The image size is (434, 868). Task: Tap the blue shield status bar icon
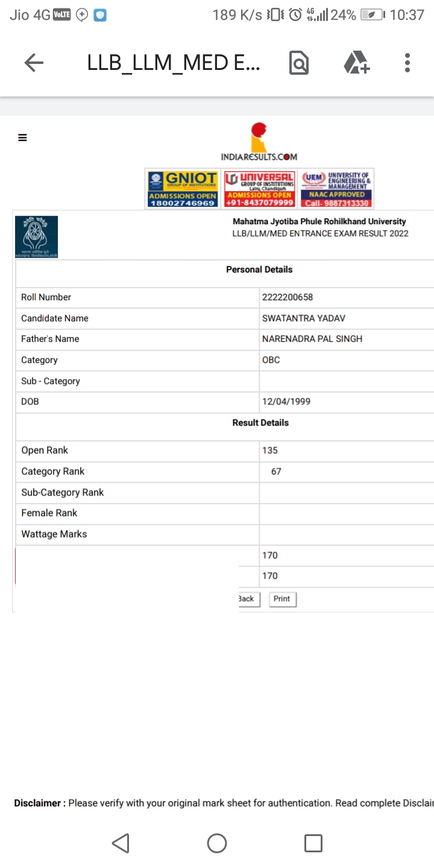99,15
